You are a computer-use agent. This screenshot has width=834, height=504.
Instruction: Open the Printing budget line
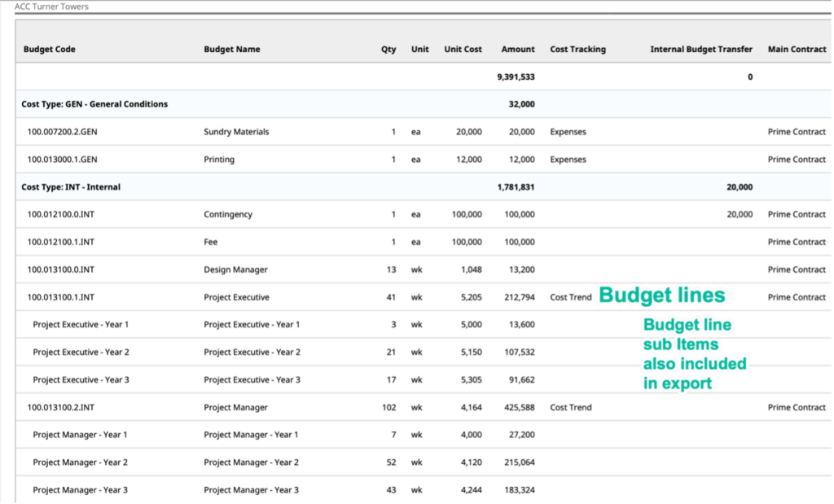click(218, 160)
